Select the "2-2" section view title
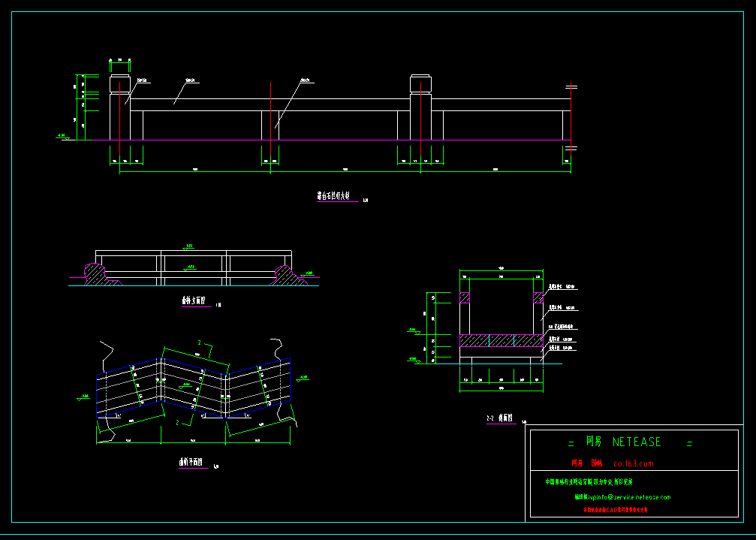Screen dimensions: 756x540 coord(499,418)
